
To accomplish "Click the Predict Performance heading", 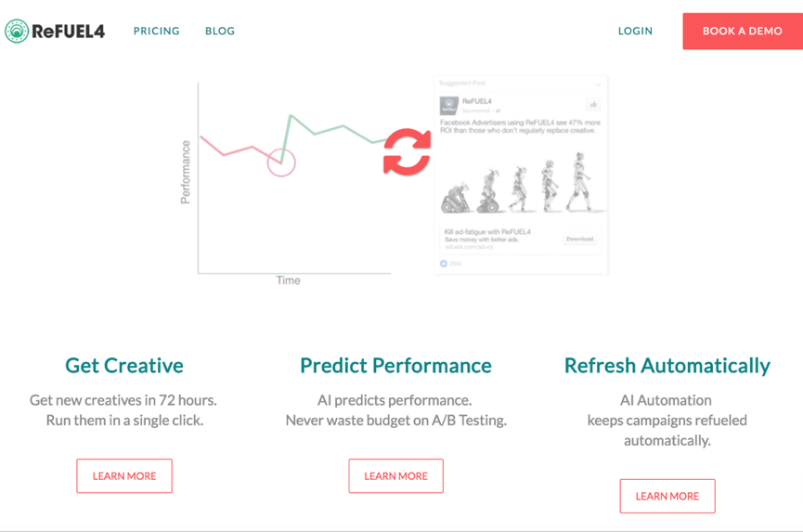I will pos(395,365).
